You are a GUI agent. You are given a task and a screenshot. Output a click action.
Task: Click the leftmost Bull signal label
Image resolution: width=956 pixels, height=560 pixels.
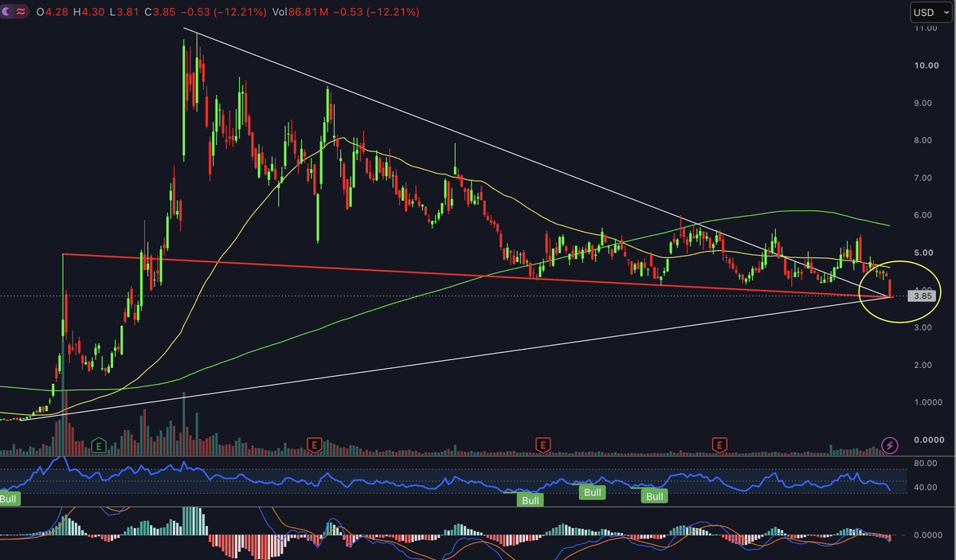(10, 499)
